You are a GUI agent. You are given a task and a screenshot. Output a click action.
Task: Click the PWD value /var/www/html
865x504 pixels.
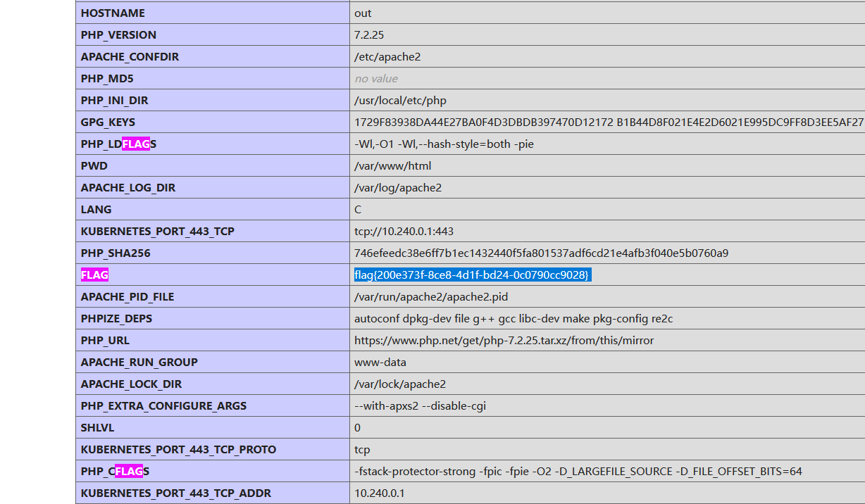[x=392, y=165]
